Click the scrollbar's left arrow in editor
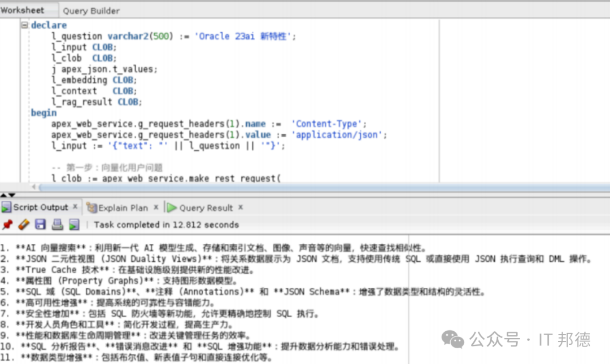 pos(34,187)
